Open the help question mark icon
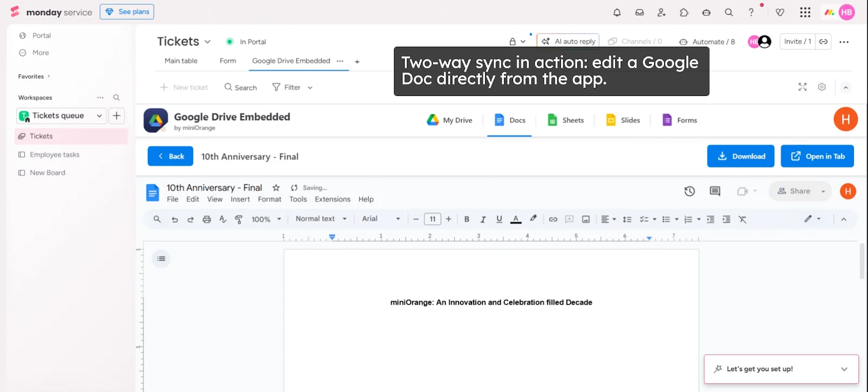Viewport: 868px width, 392px height. pyautogui.click(x=751, y=12)
